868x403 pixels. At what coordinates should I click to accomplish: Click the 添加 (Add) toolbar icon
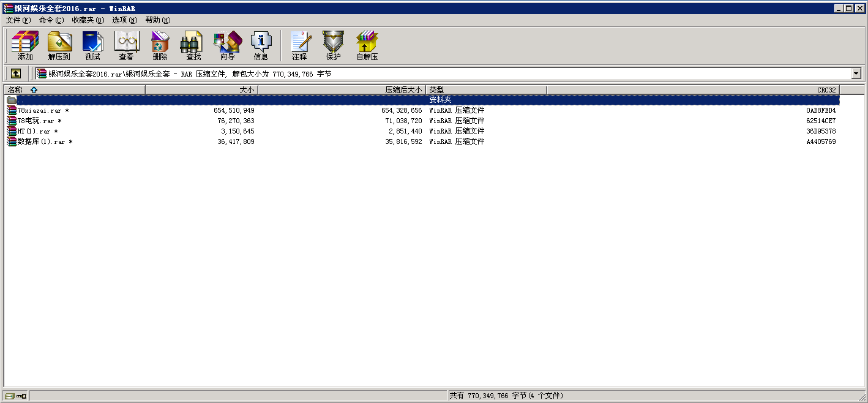[x=25, y=46]
